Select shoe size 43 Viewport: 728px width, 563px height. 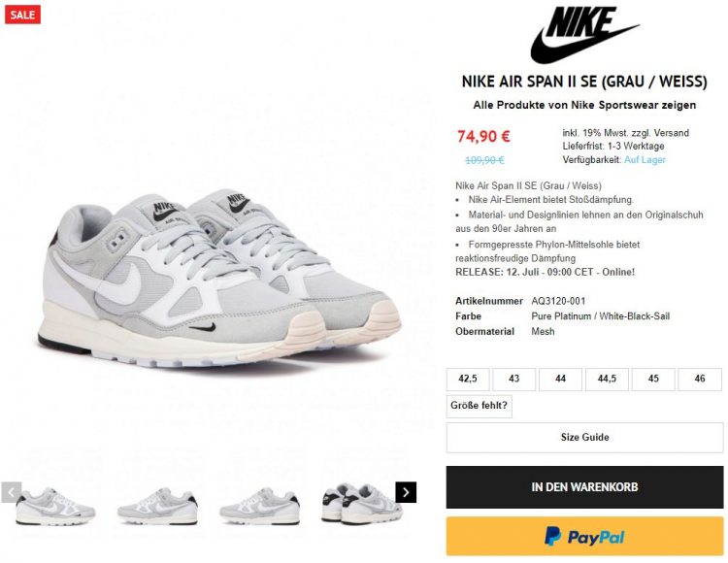click(x=513, y=379)
